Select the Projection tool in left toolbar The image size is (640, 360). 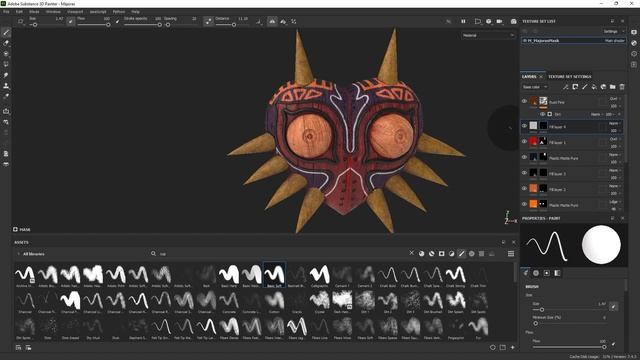pyautogui.click(x=6, y=53)
